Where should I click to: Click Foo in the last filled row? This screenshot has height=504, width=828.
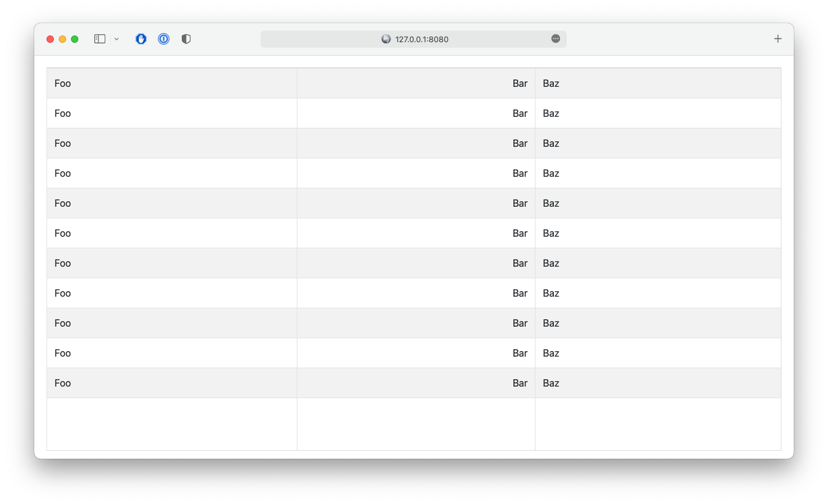tap(63, 383)
